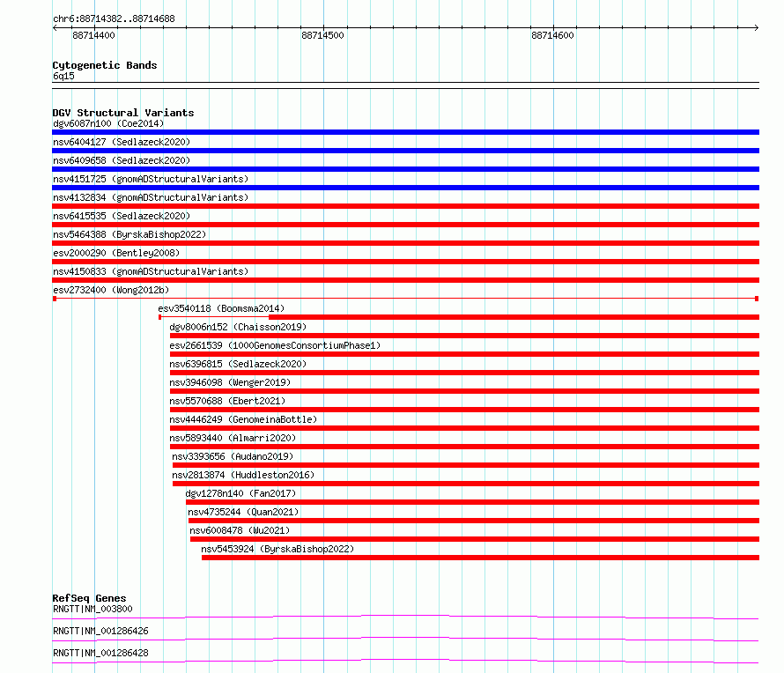784x673 pixels.
Task: Open nsv5453924 (ByrskaBishop2022) label
Action: click(x=277, y=549)
